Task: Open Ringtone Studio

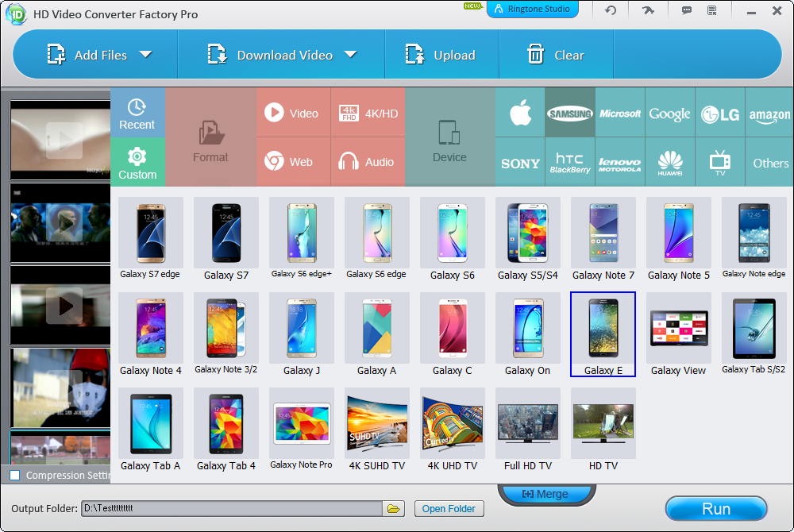Action: pyautogui.click(x=532, y=9)
